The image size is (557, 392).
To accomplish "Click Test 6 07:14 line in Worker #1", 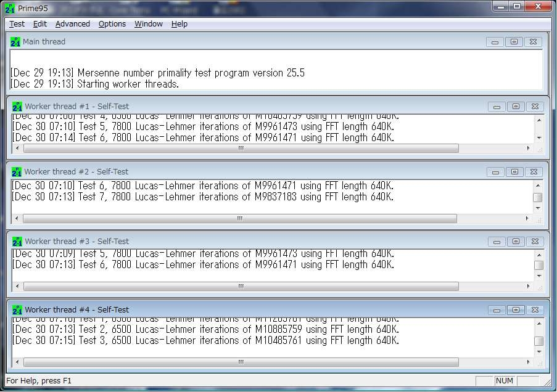I will pos(203,138).
